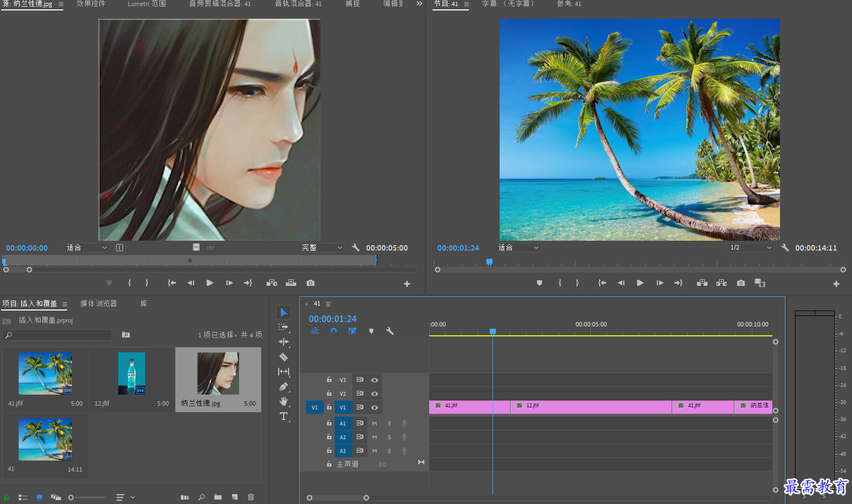Click Program monitor timecode 00:00:01:24
The height and width of the screenshot is (504, 852).
[458, 248]
